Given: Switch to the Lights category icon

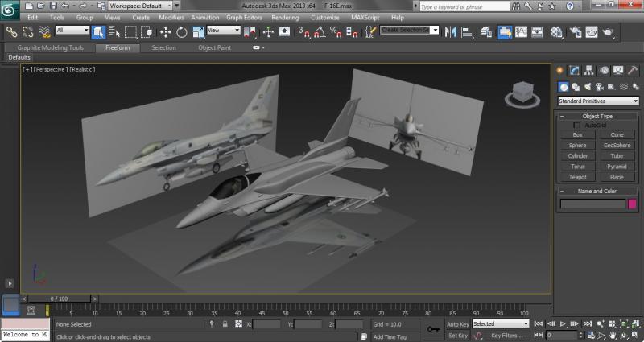Looking at the screenshot, I should click(x=588, y=87).
